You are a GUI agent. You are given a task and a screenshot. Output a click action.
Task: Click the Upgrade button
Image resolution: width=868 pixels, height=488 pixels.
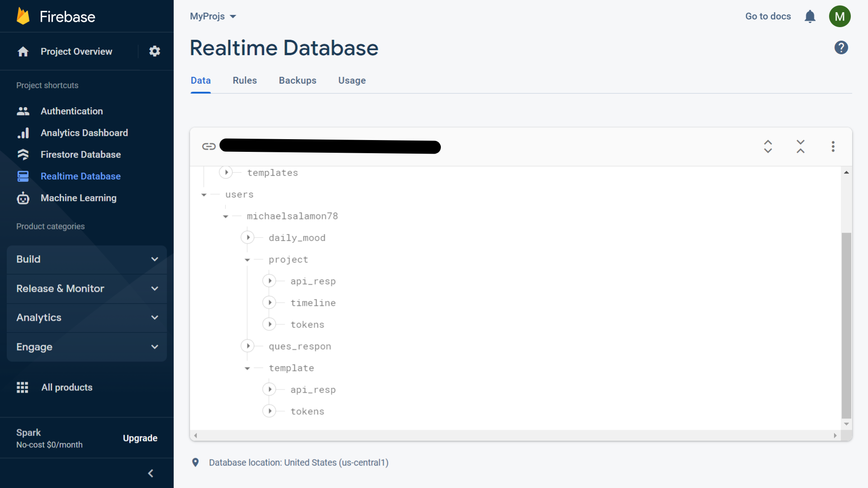tap(140, 438)
